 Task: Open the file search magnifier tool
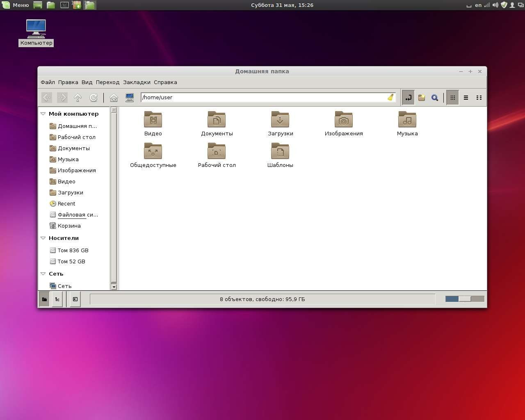[435, 98]
